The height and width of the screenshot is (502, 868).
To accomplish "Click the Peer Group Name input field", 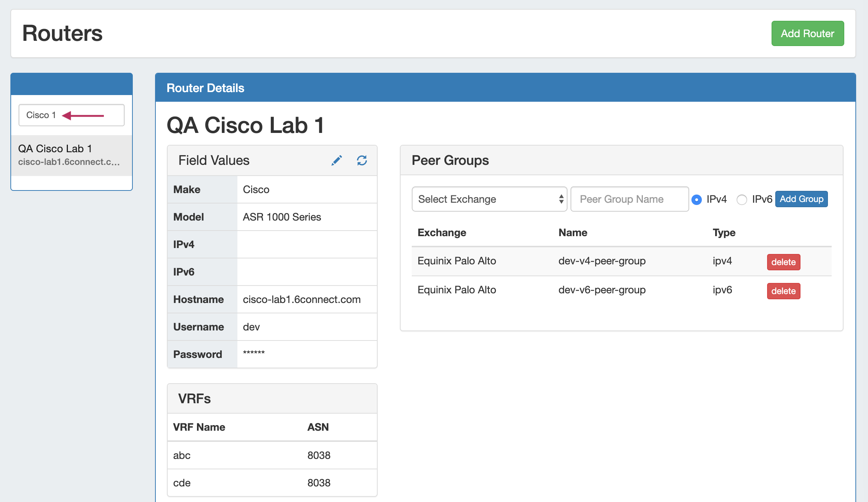I will click(x=629, y=199).
